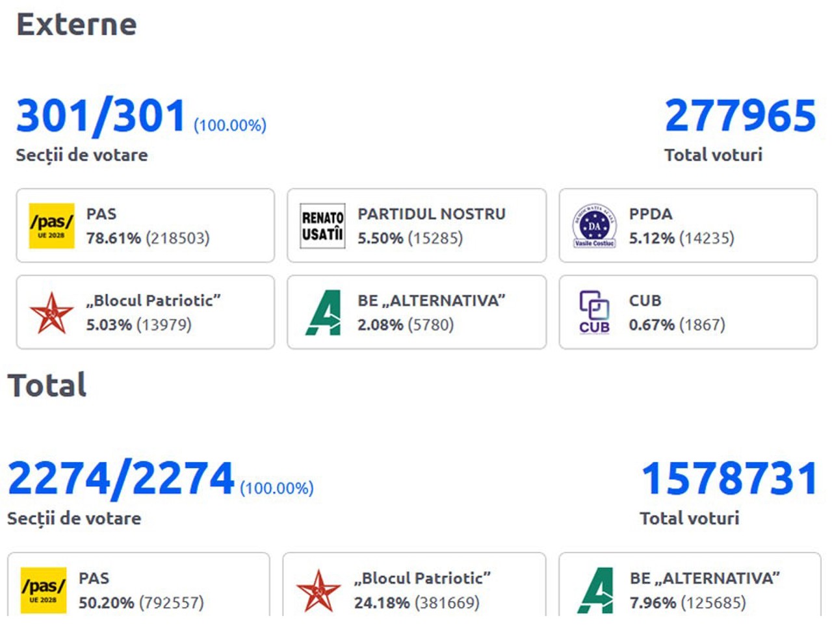Click the Renato Usatîi party logo
This screenshot has width=832, height=644.
click(x=322, y=225)
